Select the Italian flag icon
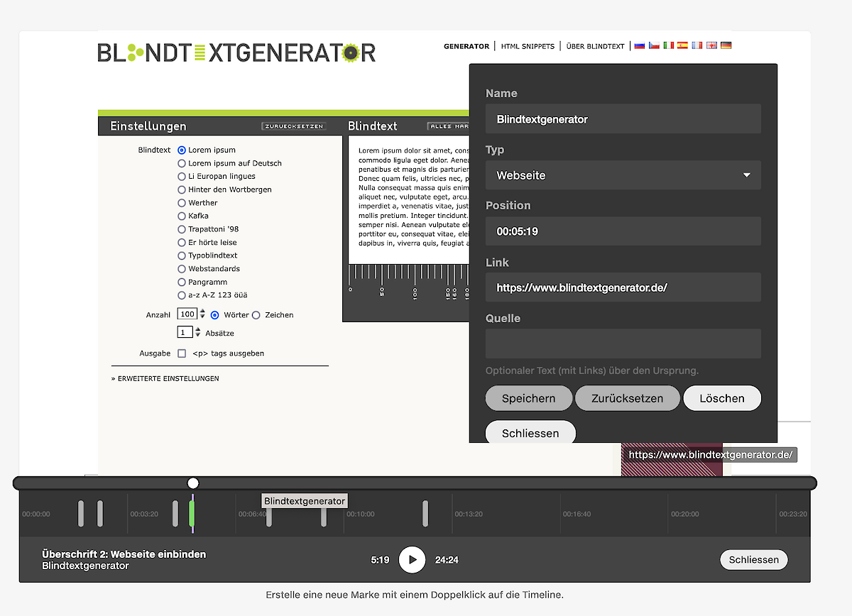Viewport: 852px width, 616px height. click(x=668, y=45)
